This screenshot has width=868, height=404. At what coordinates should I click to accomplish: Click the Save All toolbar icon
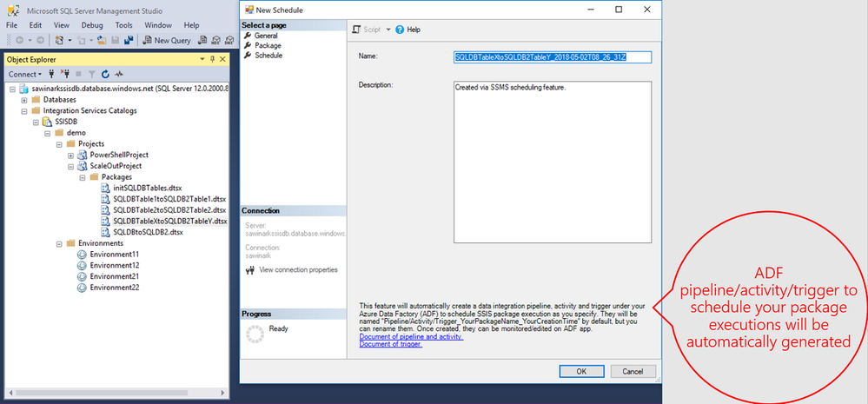pyautogui.click(x=129, y=40)
